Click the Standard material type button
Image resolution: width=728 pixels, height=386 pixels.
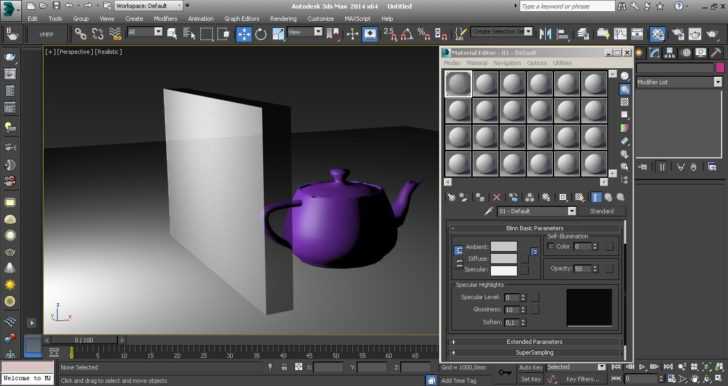pos(601,211)
